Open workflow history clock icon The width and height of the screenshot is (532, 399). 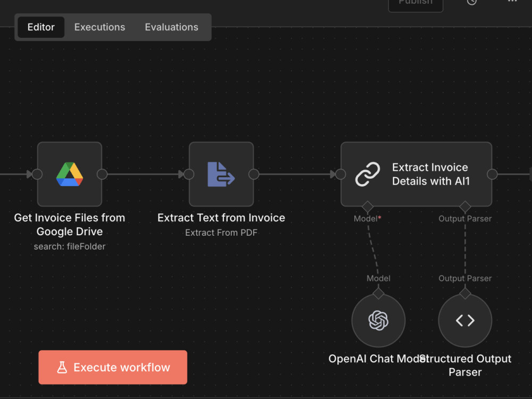click(x=471, y=2)
